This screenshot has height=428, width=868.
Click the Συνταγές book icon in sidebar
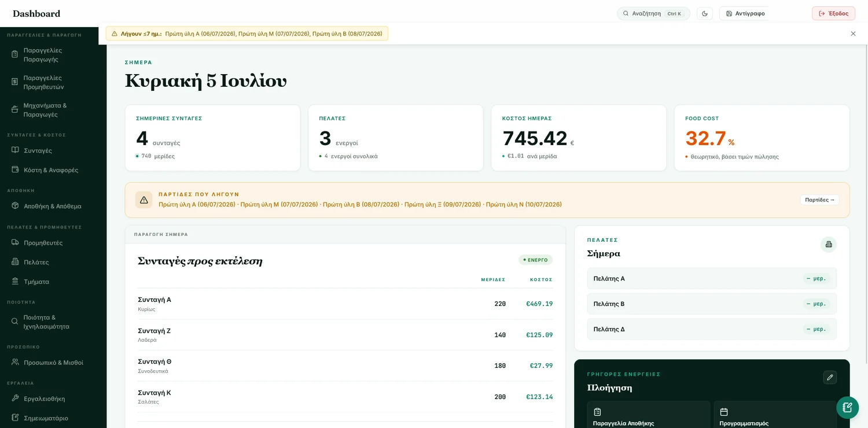[16, 150]
